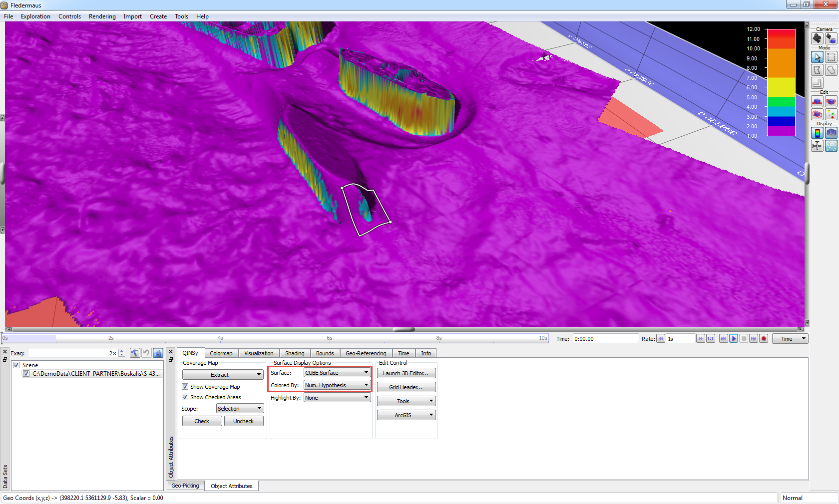Toggle the Show Checked Areas checkbox
This screenshot has width=839, height=504.
click(x=185, y=397)
